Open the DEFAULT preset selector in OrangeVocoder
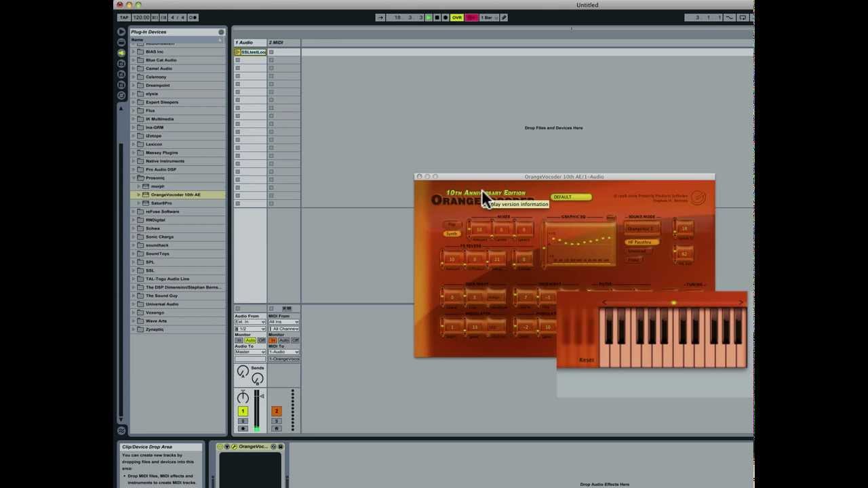Image resolution: width=868 pixels, height=488 pixels. [571, 197]
